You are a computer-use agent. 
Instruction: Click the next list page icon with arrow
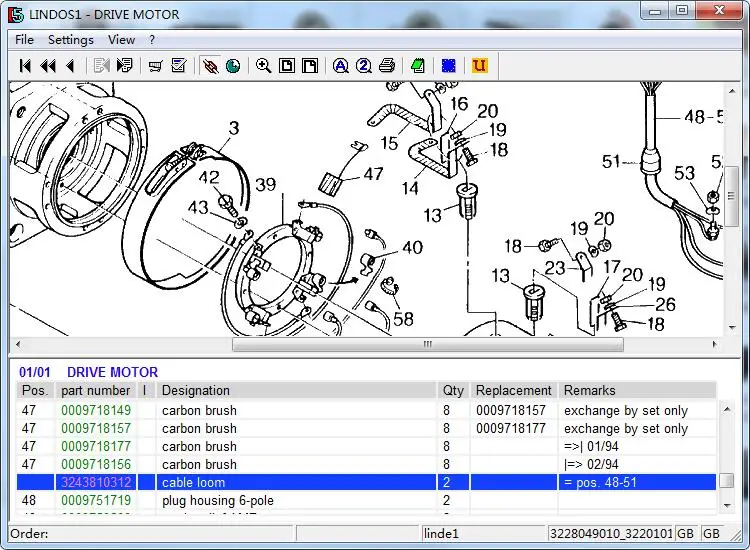(124, 66)
